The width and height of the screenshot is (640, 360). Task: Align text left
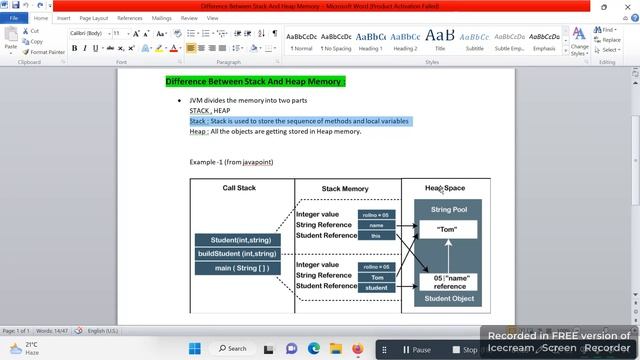click(191, 48)
